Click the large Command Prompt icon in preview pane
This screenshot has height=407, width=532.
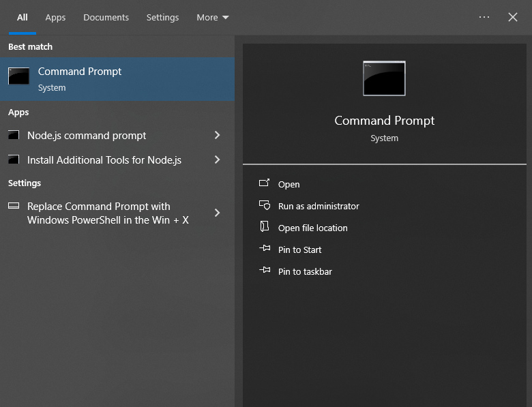pyautogui.click(x=384, y=78)
